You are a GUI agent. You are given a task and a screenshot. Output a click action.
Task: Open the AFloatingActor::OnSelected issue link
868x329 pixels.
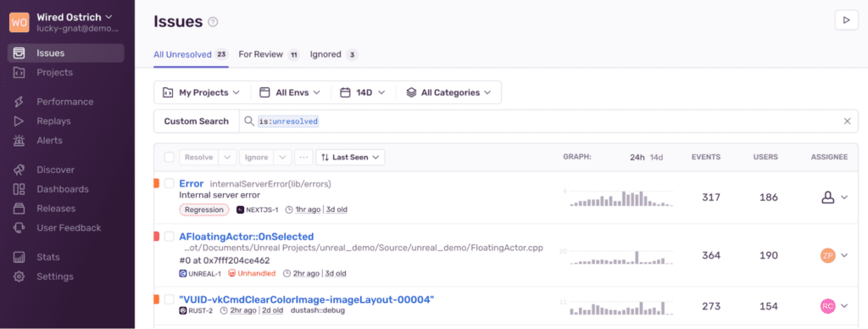tap(247, 237)
